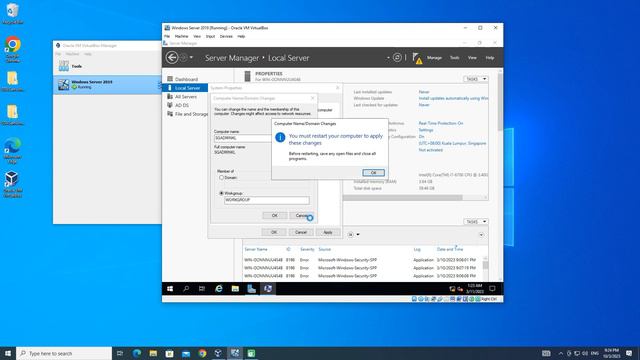This screenshot has width=640, height=360.
Task: Click Cancel in System Properties dialog
Action: [x=301, y=232]
